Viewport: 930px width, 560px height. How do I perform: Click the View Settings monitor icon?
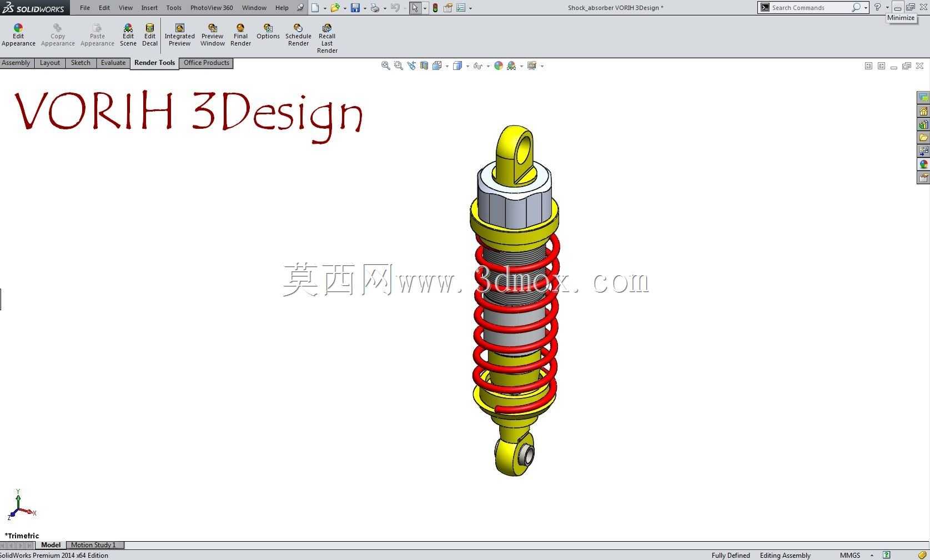pos(532,65)
